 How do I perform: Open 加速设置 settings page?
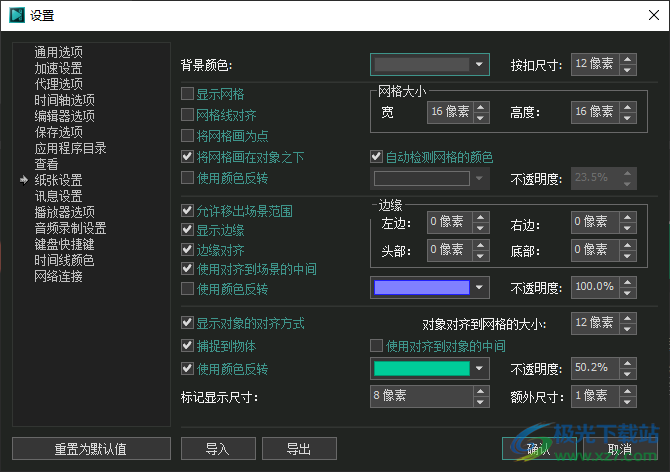[59, 68]
